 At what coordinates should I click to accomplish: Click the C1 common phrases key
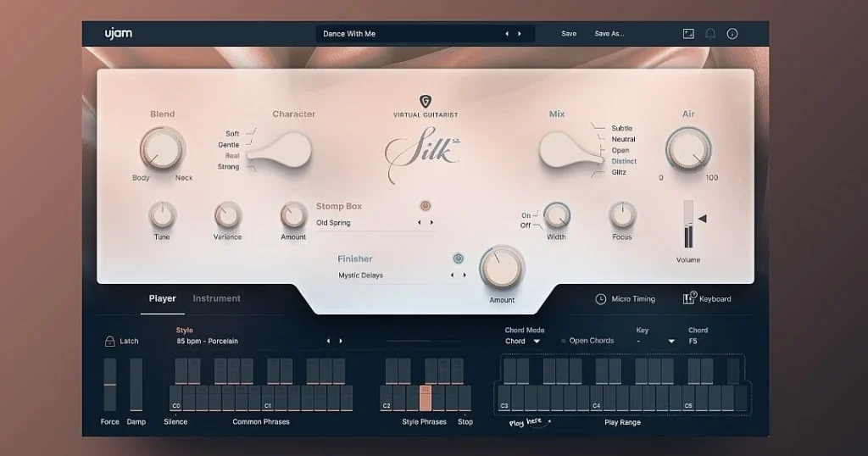click(x=267, y=398)
